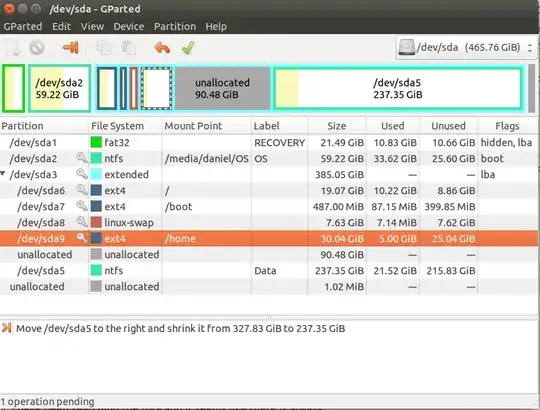540x410 pixels.
Task: Click the Copy partition toolbar icon
Action: coord(104,48)
